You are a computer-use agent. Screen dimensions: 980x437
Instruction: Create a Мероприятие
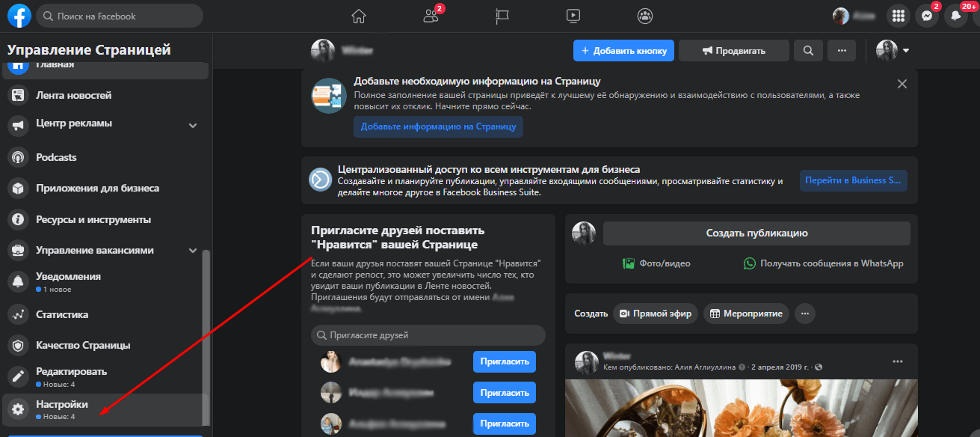(x=746, y=314)
